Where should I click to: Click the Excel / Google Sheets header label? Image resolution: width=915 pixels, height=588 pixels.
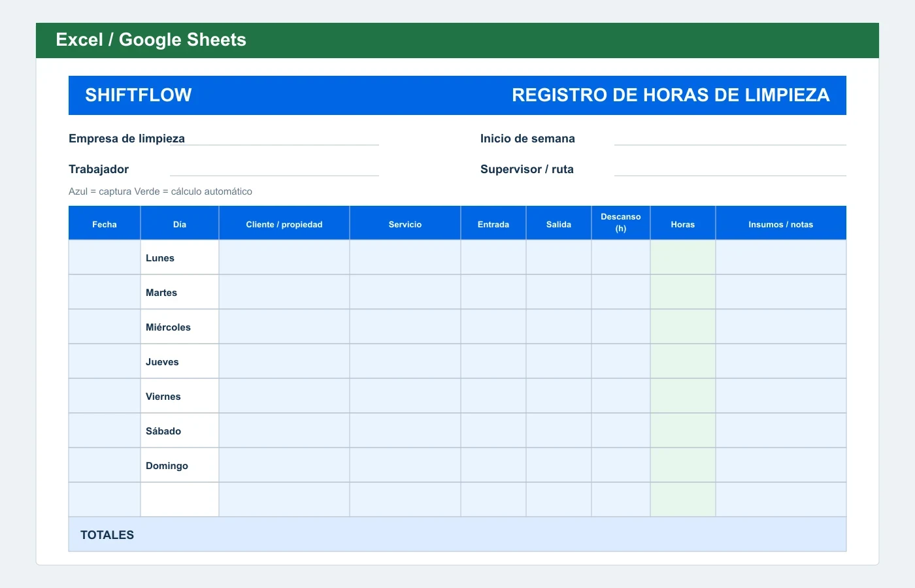click(151, 40)
